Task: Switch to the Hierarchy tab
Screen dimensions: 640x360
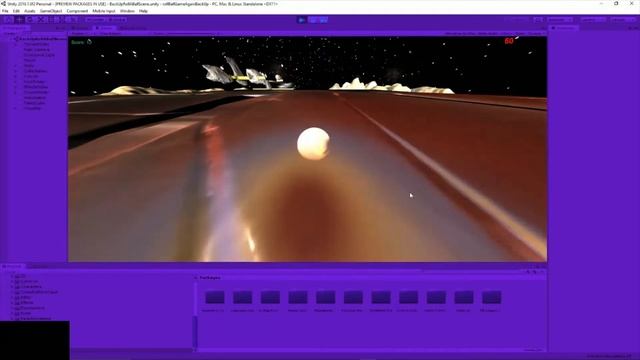Action: (15, 28)
